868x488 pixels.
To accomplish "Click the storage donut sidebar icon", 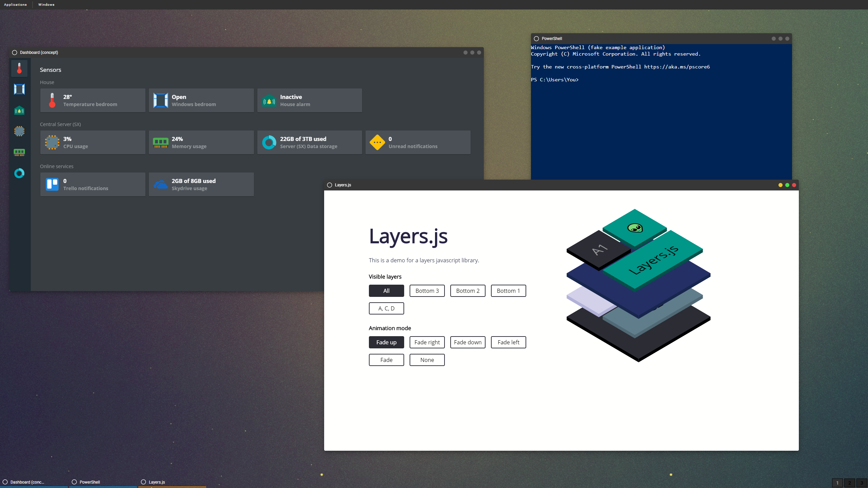I will (x=19, y=173).
